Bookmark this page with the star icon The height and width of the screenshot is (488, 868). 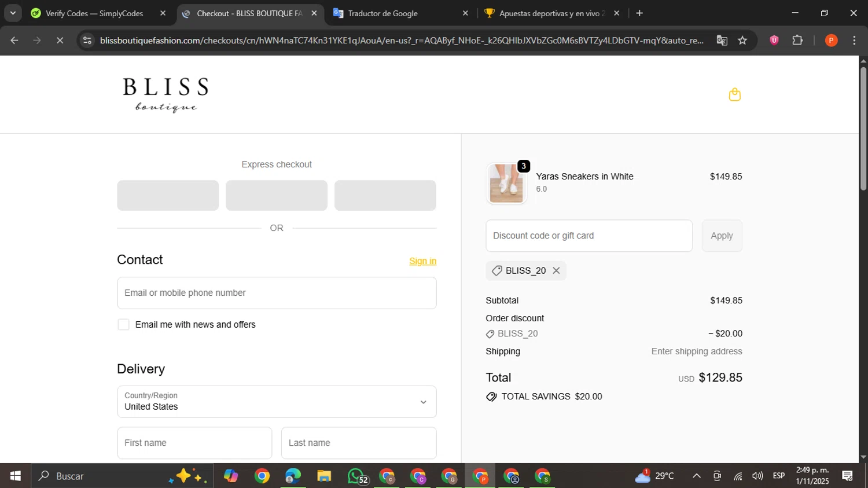coord(742,40)
